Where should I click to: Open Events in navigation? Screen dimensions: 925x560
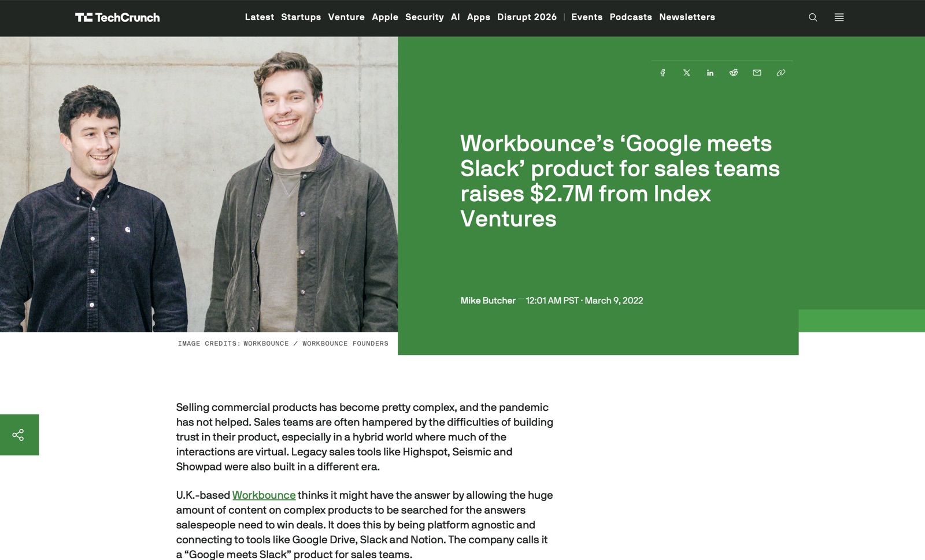tap(587, 17)
